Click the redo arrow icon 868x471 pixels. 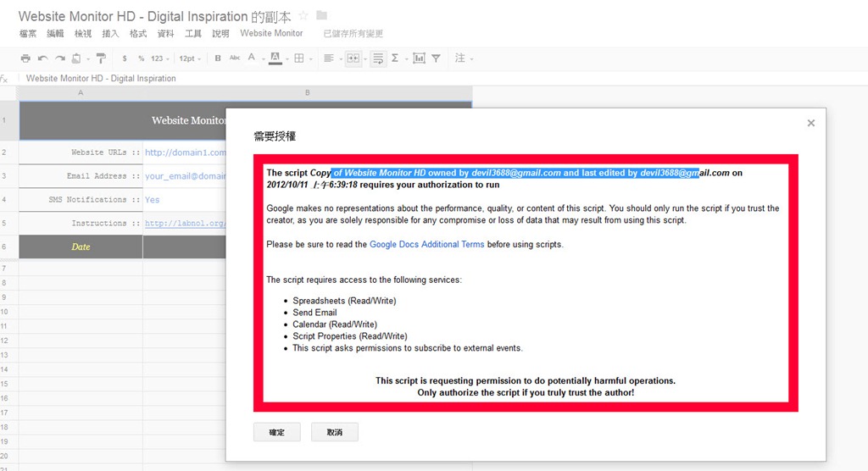59,58
